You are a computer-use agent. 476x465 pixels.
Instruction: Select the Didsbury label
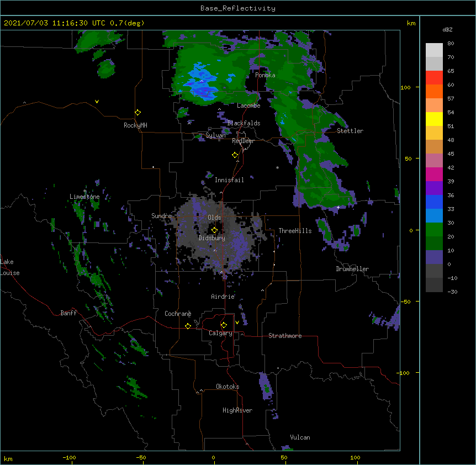[212, 238]
